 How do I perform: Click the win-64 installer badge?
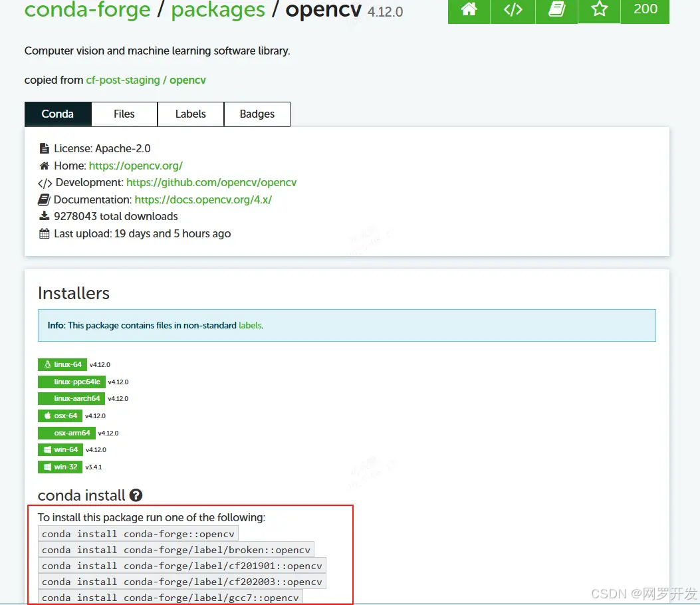(x=60, y=449)
